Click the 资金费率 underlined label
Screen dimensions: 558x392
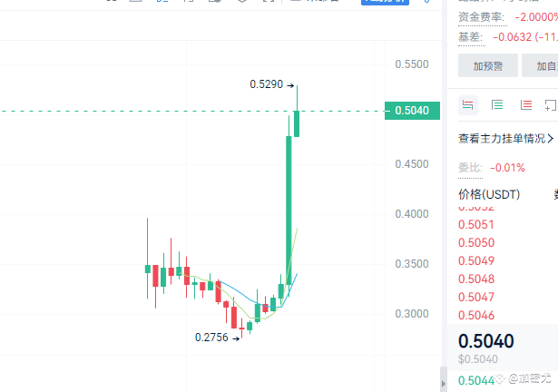[482, 16]
